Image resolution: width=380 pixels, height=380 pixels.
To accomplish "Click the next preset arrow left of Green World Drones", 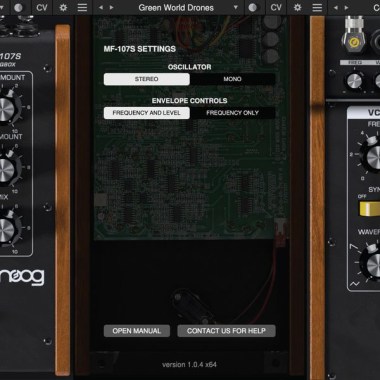I will pyautogui.click(x=112, y=7).
